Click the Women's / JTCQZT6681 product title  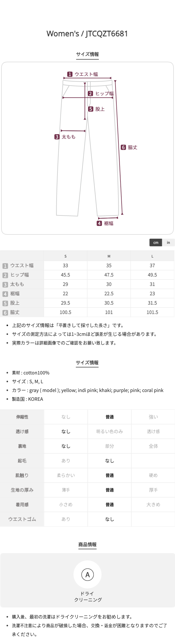87,34
